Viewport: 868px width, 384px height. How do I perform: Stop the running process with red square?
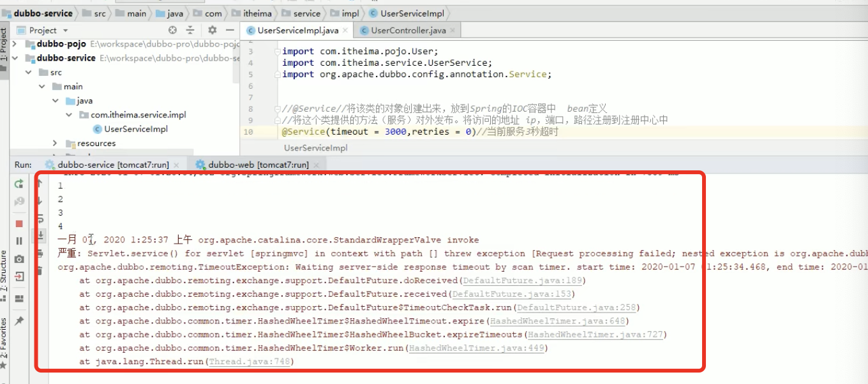19,223
